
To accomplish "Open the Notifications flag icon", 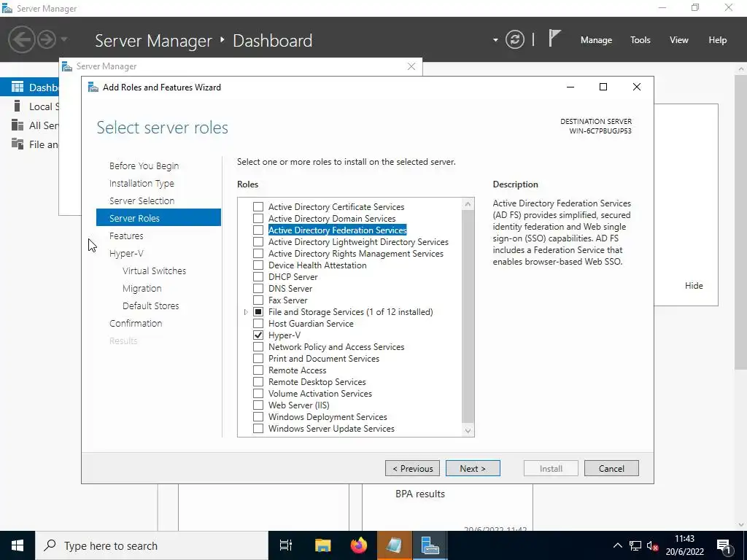I will tap(554, 39).
